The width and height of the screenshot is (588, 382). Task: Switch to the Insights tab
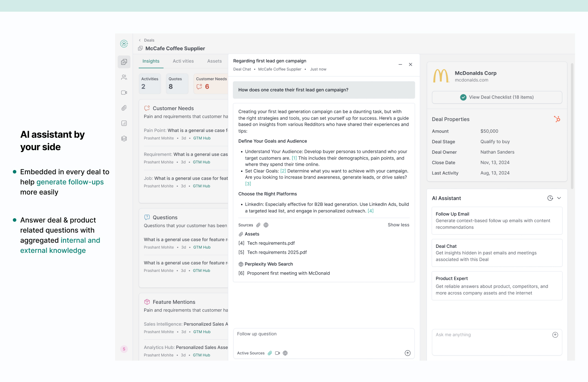[x=151, y=61]
